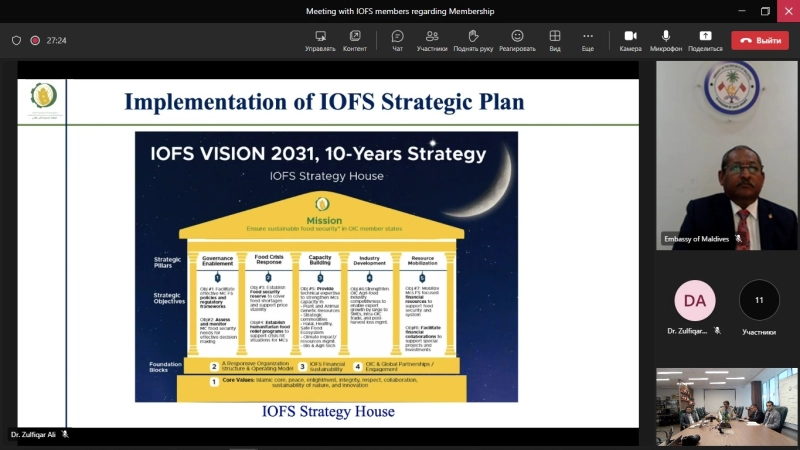Expand the More (Еще) actions menu
The height and width of the screenshot is (450, 800).
[x=587, y=40]
